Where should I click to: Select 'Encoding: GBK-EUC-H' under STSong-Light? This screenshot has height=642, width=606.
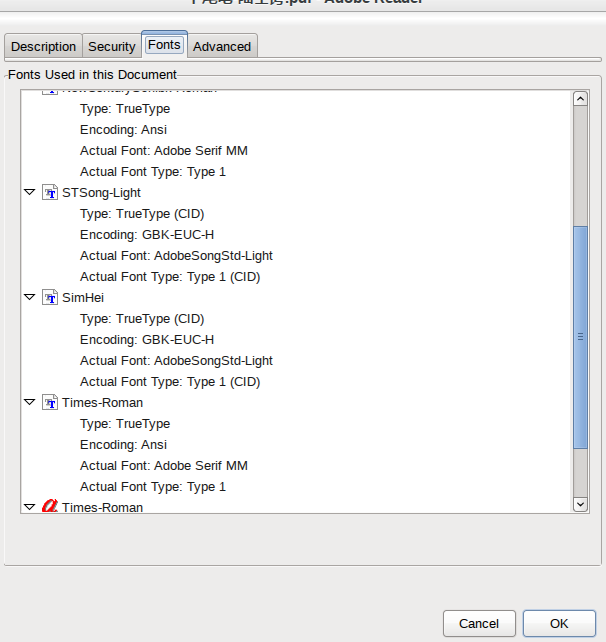point(147,235)
